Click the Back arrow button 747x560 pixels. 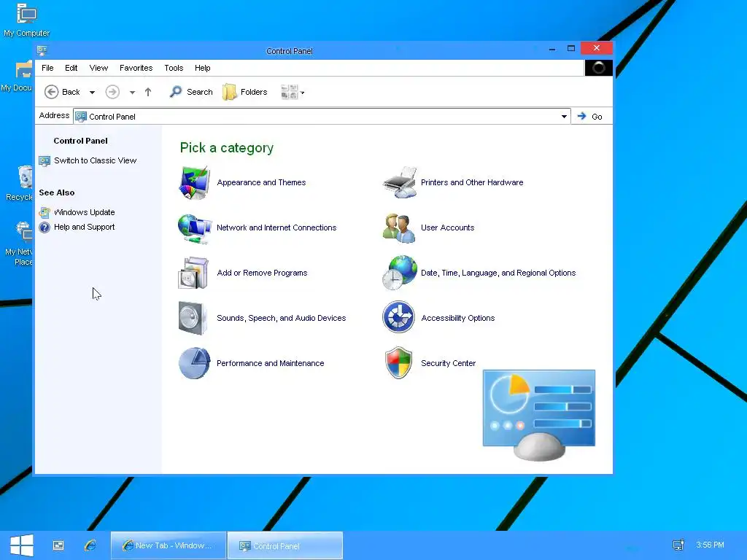(62, 92)
